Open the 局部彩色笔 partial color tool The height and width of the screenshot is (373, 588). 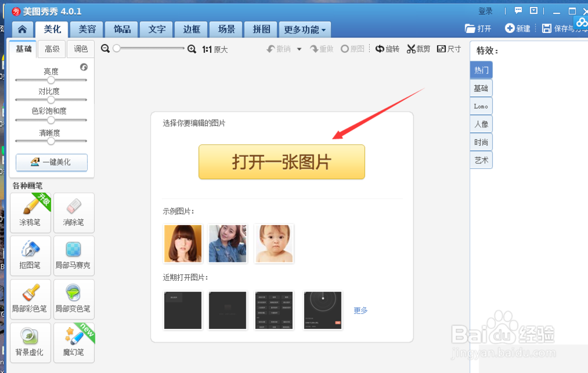(30, 299)
